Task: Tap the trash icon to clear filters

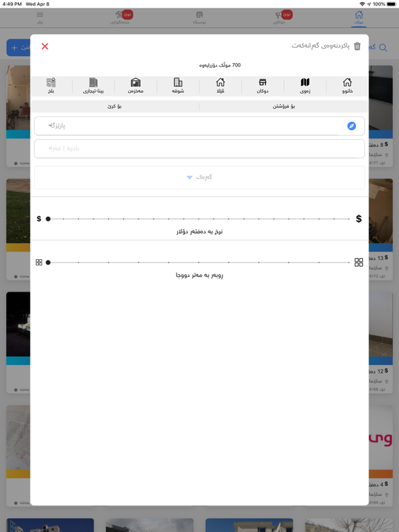Action: [x=357, y=46]
